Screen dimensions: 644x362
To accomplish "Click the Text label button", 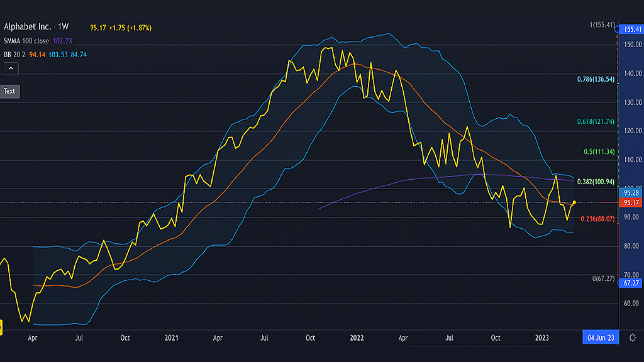I will (x=9, y=91).
